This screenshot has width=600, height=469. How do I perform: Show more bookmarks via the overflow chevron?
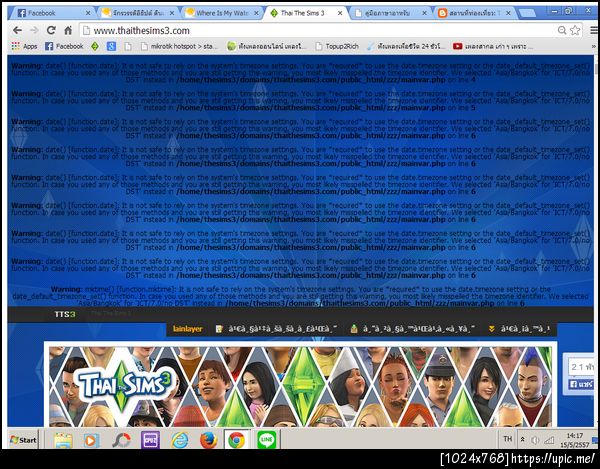pos(594,46)
